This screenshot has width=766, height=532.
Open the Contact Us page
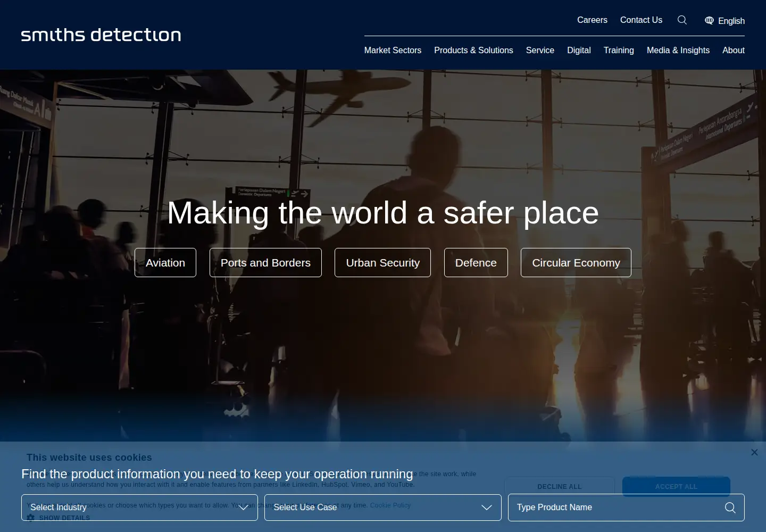pos(641,20)
